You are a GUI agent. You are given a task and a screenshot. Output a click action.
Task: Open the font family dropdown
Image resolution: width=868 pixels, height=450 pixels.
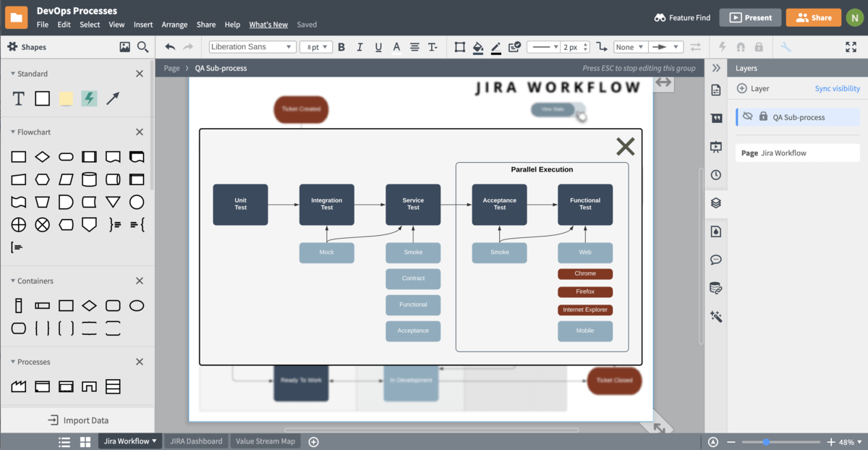point(252,46)
